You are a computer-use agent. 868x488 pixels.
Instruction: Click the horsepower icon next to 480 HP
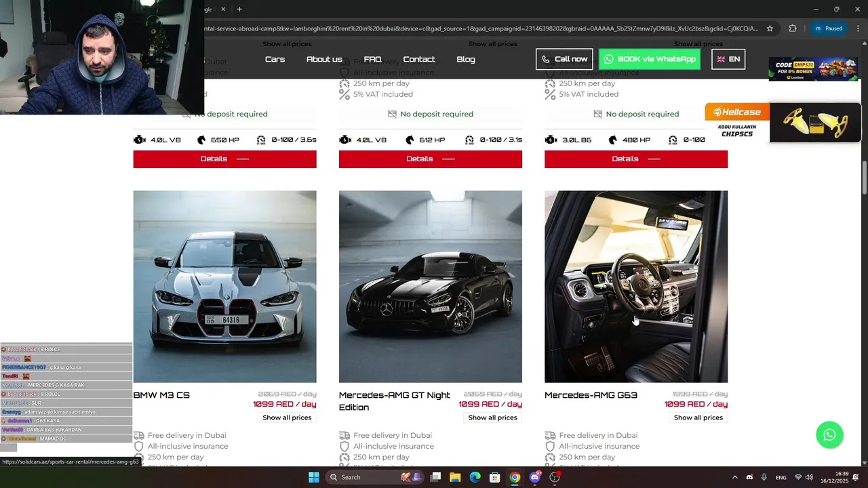click(x=613, y=140)
